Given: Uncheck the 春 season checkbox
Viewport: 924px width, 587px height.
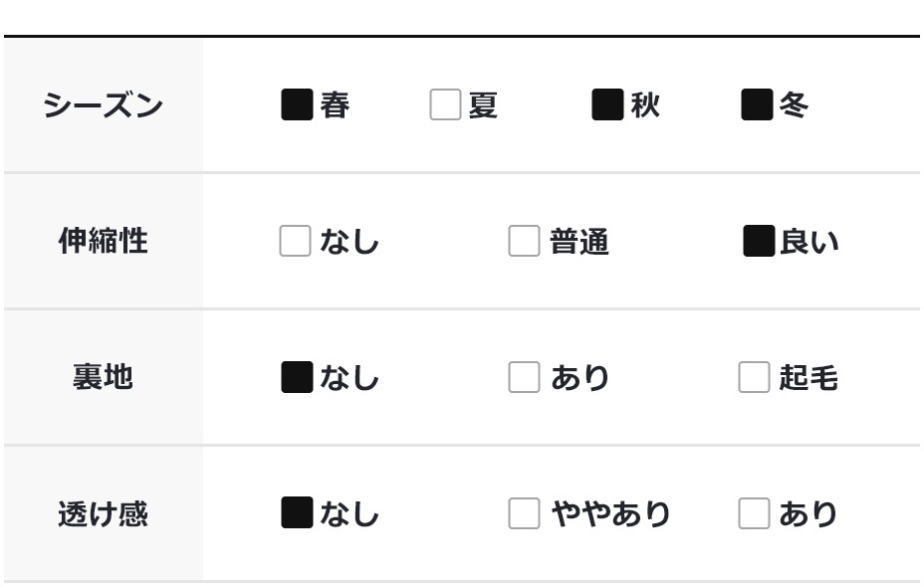Looking at the screenshot, I should [x=297, y=104].
